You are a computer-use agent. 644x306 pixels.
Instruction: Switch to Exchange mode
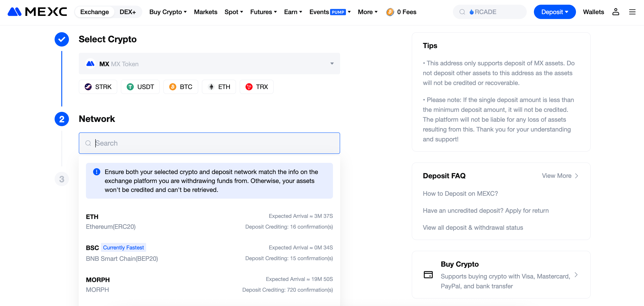pos(94,12)
